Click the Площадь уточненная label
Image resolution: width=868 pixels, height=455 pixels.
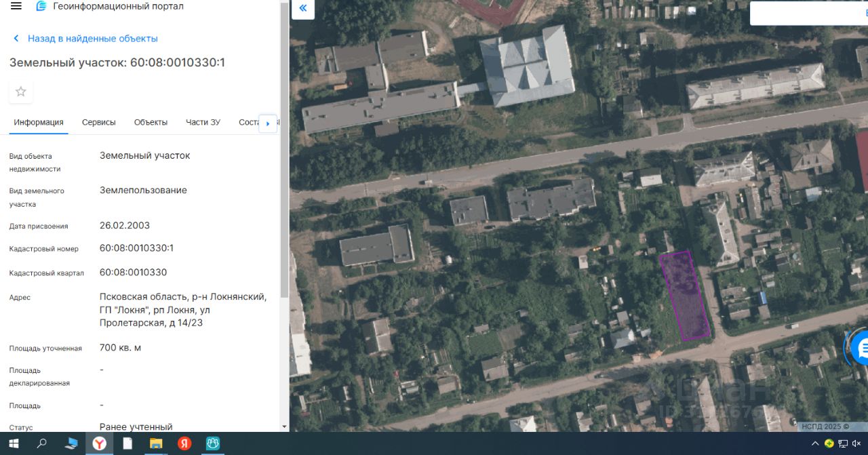[45, 349]
